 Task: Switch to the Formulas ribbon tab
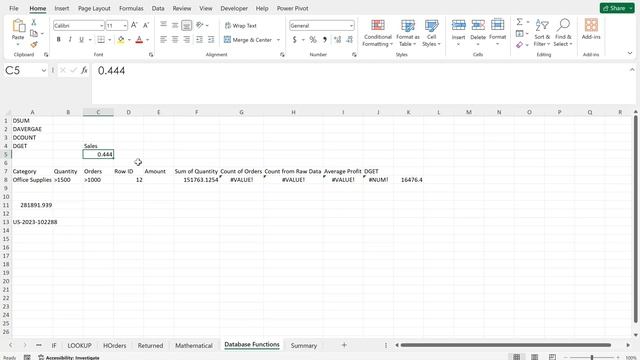(131, 8)
